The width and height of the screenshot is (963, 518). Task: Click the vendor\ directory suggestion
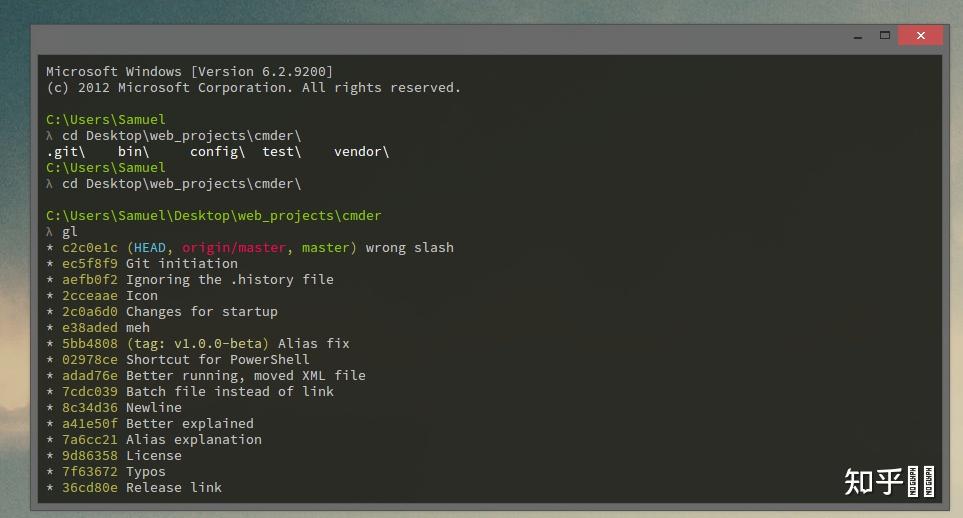click(362, 152)
